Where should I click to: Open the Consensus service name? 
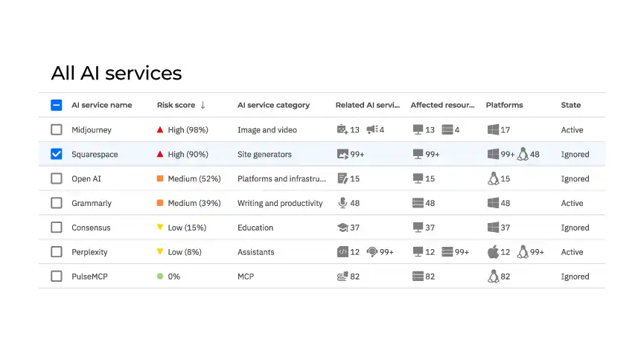91,228
